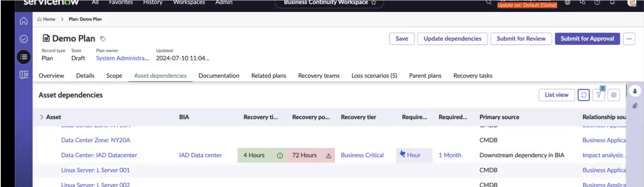644x187 pixels.
Task: Open the Favorites menu
Action: tap(121, 3)
